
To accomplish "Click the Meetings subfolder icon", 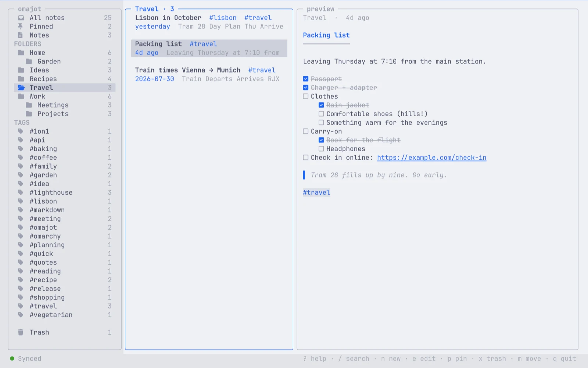I will (x=29, y=105).
